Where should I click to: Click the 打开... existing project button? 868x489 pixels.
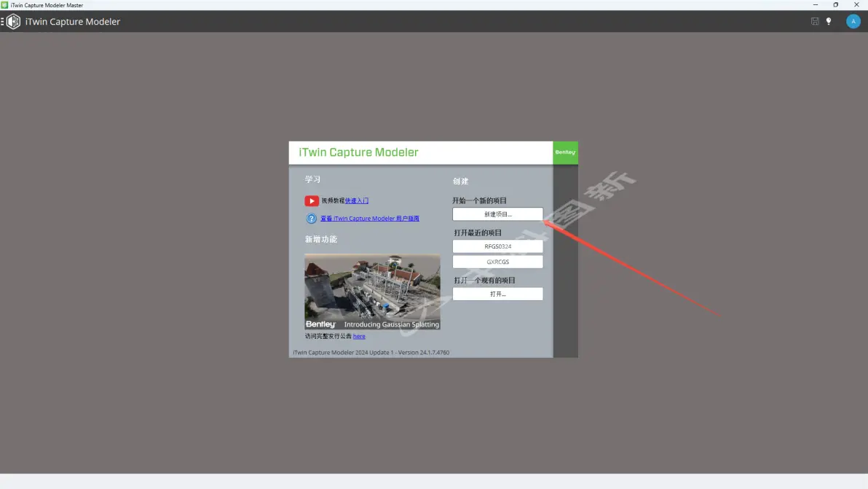coord(497,294)
